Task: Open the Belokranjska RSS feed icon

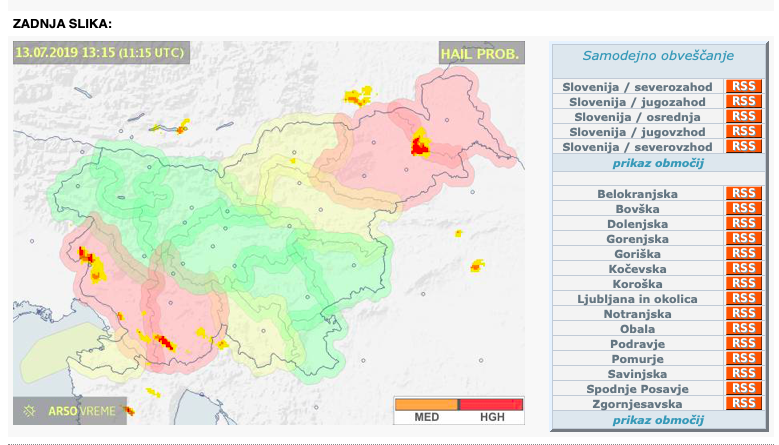Action: tap(743, 193)
